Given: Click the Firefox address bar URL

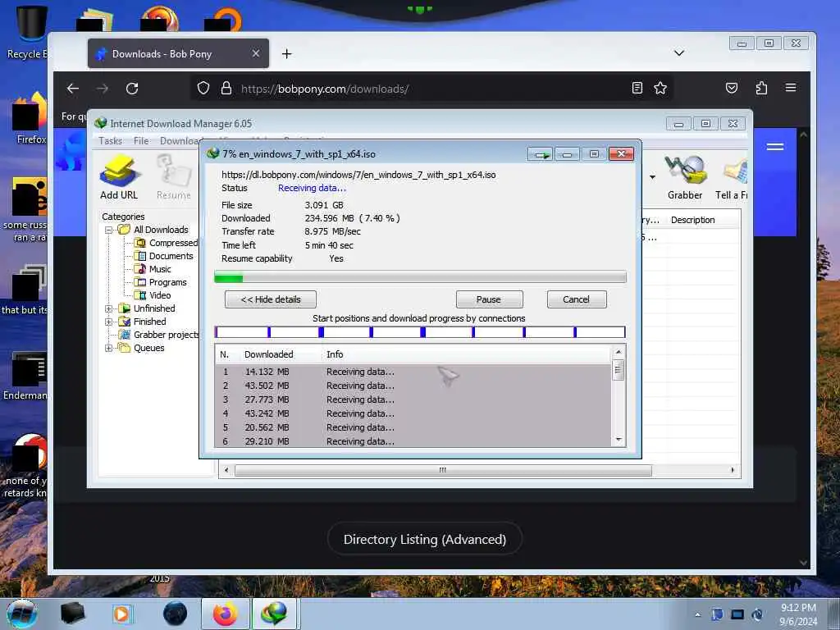Looking at the screenshot, I should (325, 89).
